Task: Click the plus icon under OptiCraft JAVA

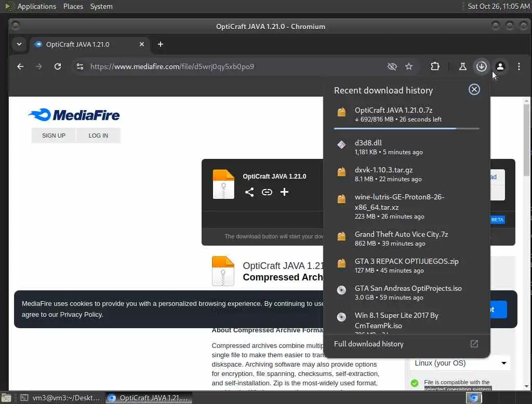Action: click(284, 192)
